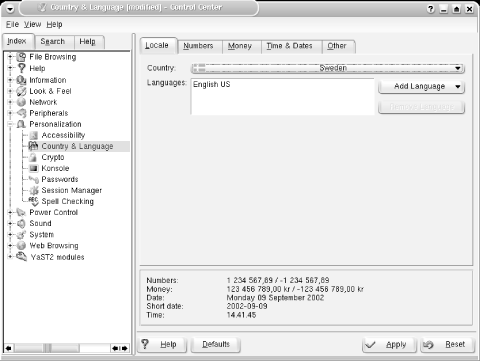Switch to the Time & Dates tab
Screen dimensions: 481x361
pyautogui.click(x=289, y=46)
